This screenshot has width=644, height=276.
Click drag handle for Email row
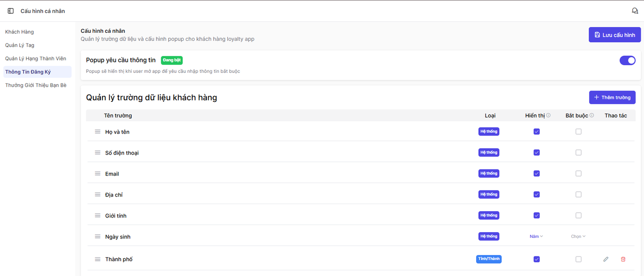pyautogui.click(x=98, y=174)
